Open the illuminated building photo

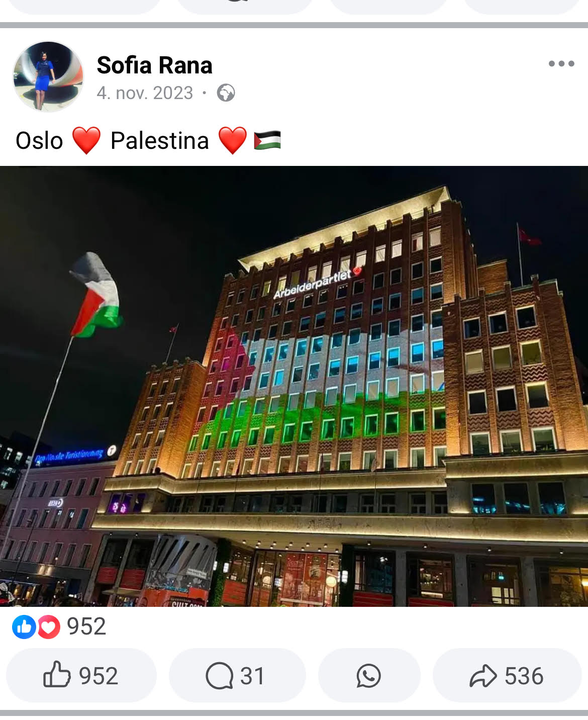click(294, 386)
